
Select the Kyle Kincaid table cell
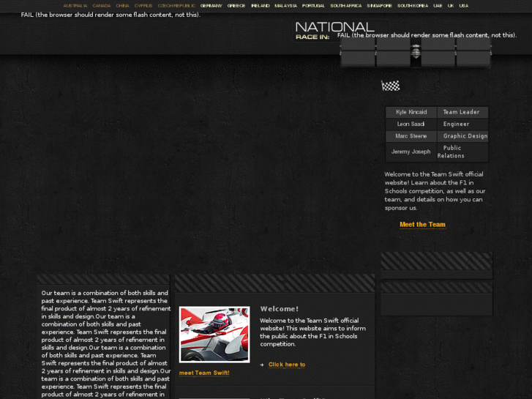[x=411, y=112]
